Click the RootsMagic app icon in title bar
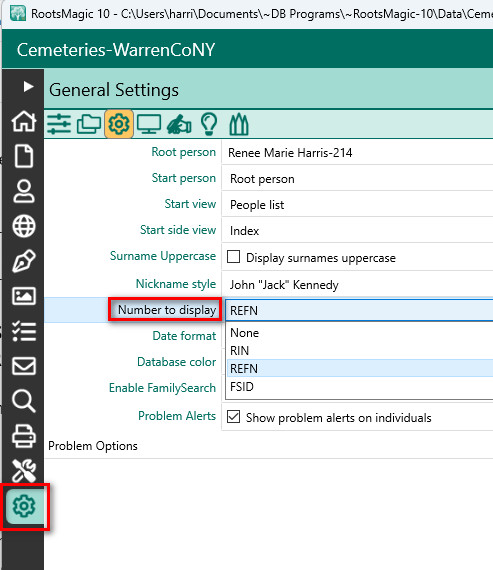This screenshot has height=570, width=493. click(x=18, y=13)
